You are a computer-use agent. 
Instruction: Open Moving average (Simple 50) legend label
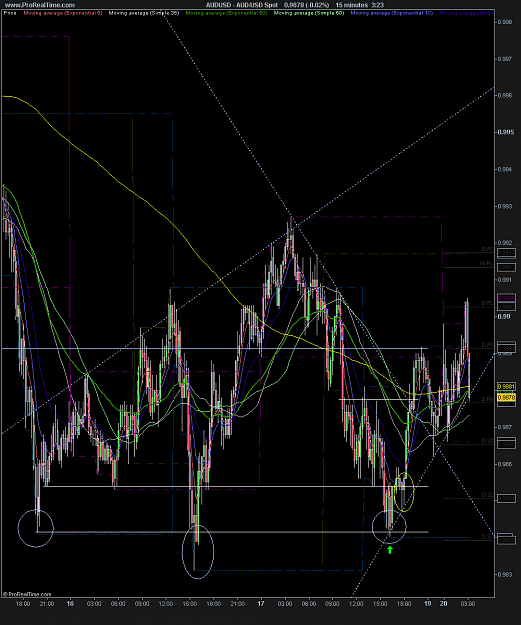(x=309, y=13)
